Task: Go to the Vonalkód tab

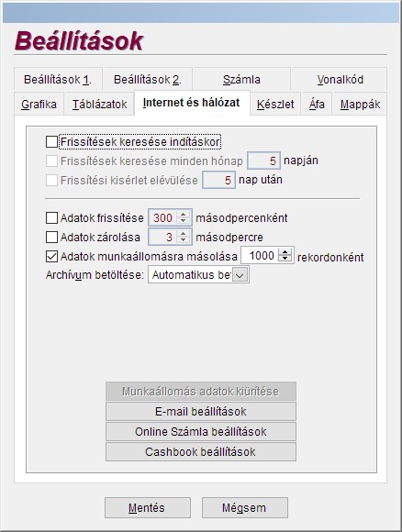Action: tap(340, 80)
